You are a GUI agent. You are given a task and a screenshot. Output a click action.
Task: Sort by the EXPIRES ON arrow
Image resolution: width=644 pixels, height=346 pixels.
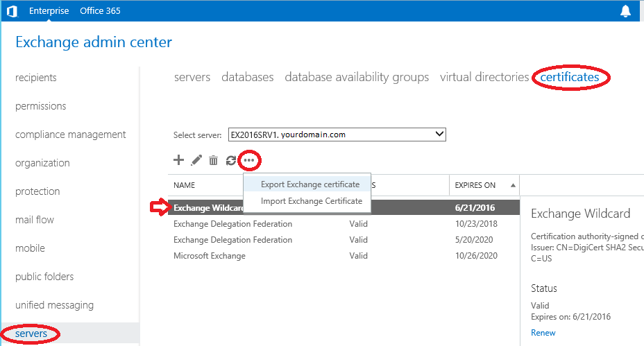[513, 185]
